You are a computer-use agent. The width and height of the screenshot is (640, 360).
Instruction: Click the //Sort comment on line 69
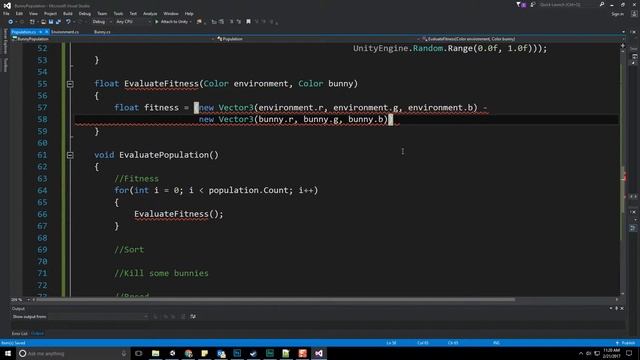[129, 249]
